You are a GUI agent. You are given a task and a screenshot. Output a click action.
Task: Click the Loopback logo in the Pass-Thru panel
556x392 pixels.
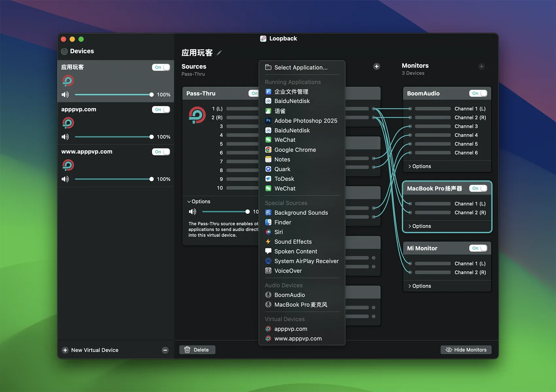[197, 115]
